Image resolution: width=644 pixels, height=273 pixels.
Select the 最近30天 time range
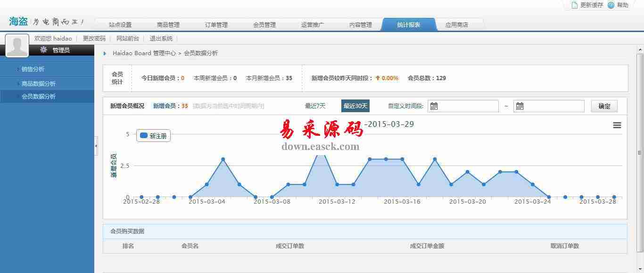(355, 106)
